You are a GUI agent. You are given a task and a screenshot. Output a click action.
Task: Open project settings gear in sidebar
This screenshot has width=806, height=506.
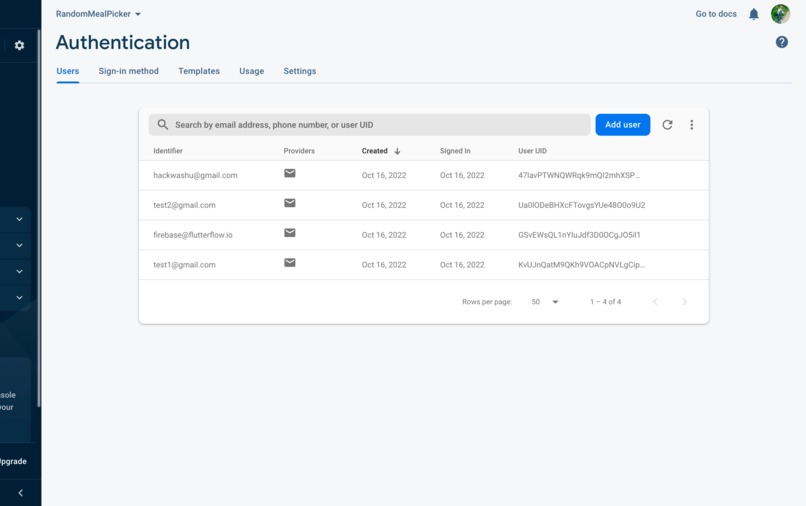[19, 45]
